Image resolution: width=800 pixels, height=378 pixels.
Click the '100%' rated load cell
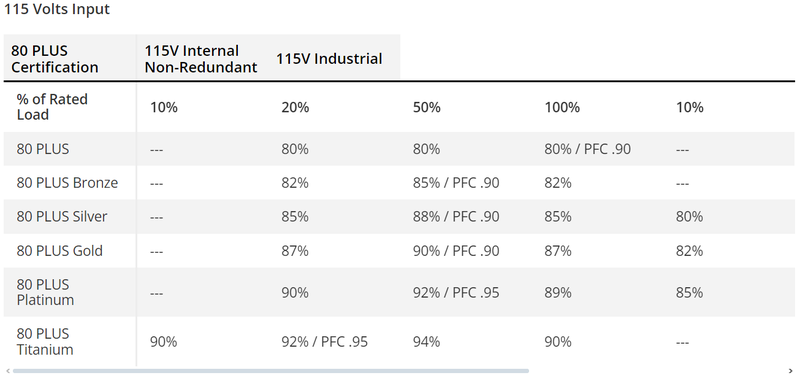click(562, 108)
